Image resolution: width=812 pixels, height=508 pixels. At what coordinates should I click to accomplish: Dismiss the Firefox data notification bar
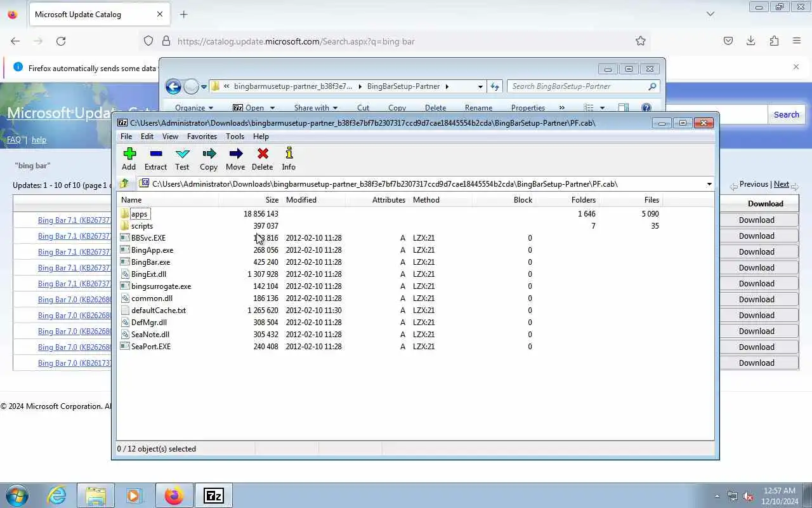(x=796, y=67)
